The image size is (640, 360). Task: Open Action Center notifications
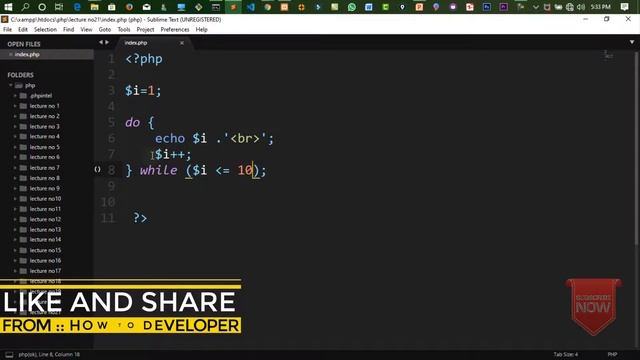click(x=624, y=7)
